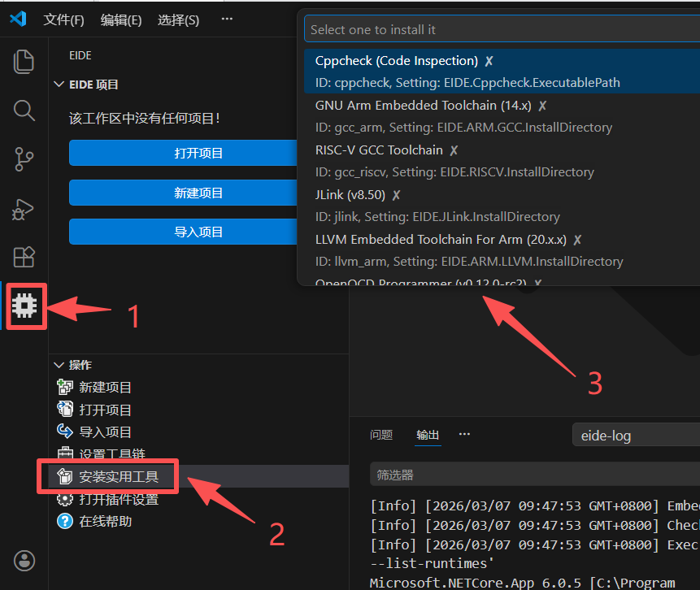700x590 pixels.
Task: Open the Extensions view icon
Action: click(24, 257)
